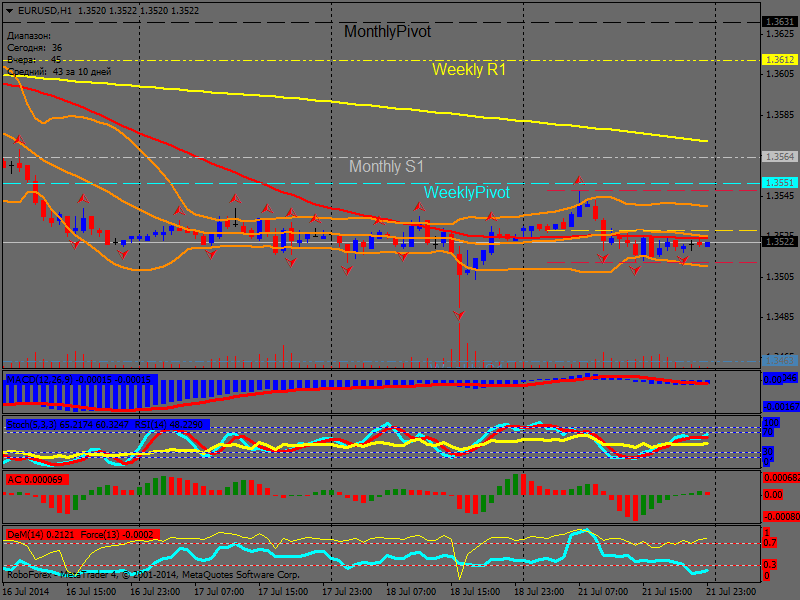
Task: Click the Stochastic RSI indicator label
Action: click(x=105, y=425)
